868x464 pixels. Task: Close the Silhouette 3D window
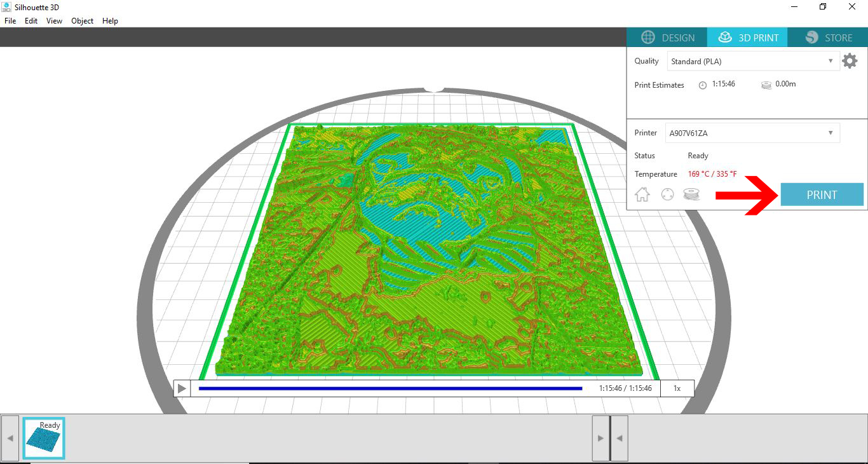point(852,6)
